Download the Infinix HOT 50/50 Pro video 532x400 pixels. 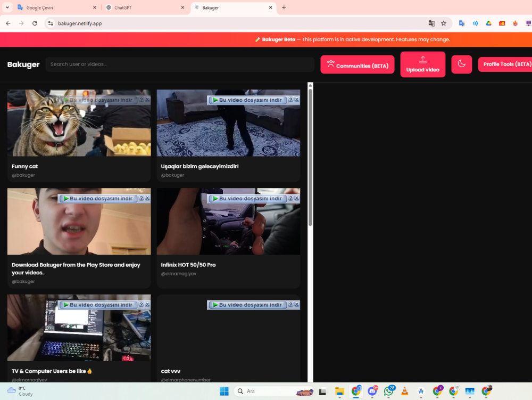click(x=247, y=198)
